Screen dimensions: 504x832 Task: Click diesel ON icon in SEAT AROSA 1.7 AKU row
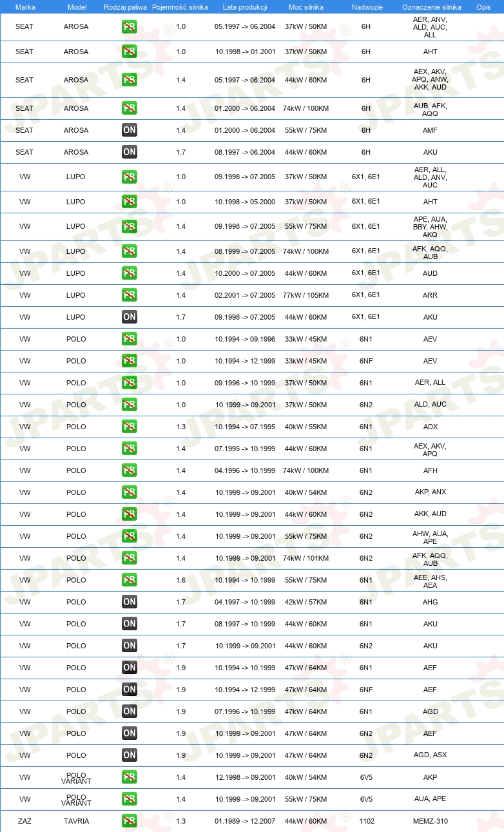pyautogui.click(x=130, y=152)
